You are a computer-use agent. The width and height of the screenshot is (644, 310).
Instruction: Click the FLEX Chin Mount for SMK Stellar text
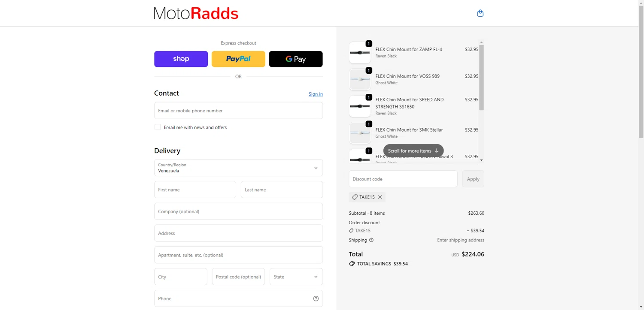(x=409, y=130)
